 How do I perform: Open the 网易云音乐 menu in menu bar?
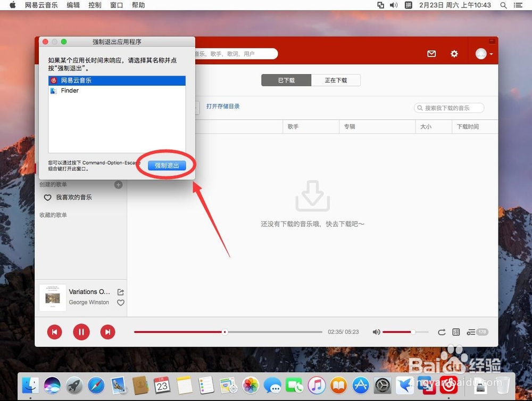[x=41, y=5]
